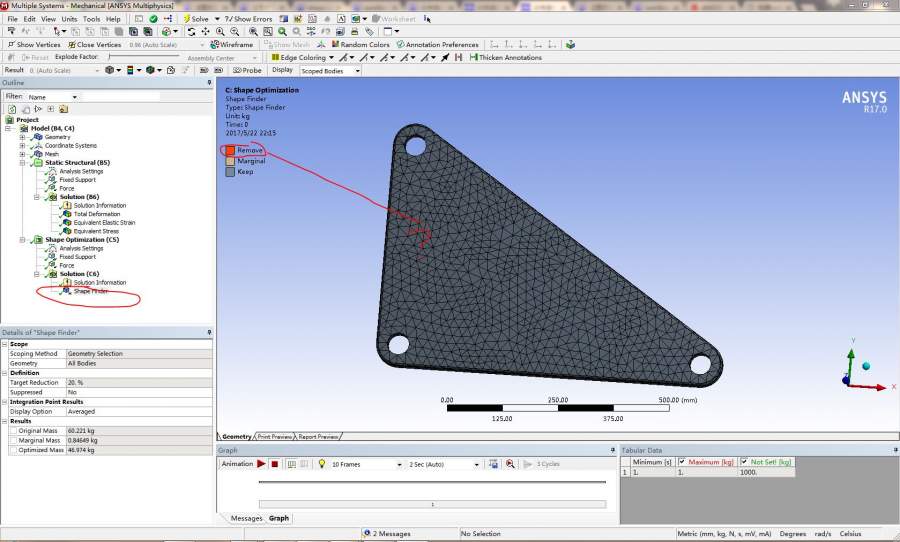Switch to the Print Preview tab
Screen dimensions: 900x542
274,437
